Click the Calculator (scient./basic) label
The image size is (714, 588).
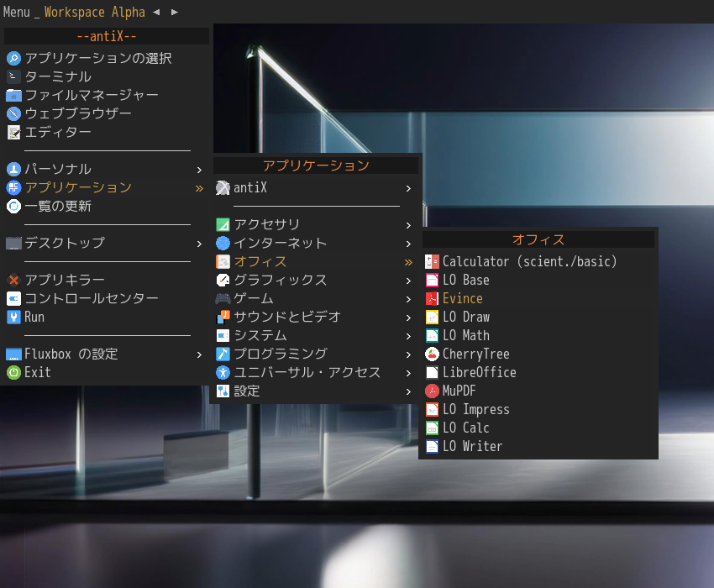point(529,261)
